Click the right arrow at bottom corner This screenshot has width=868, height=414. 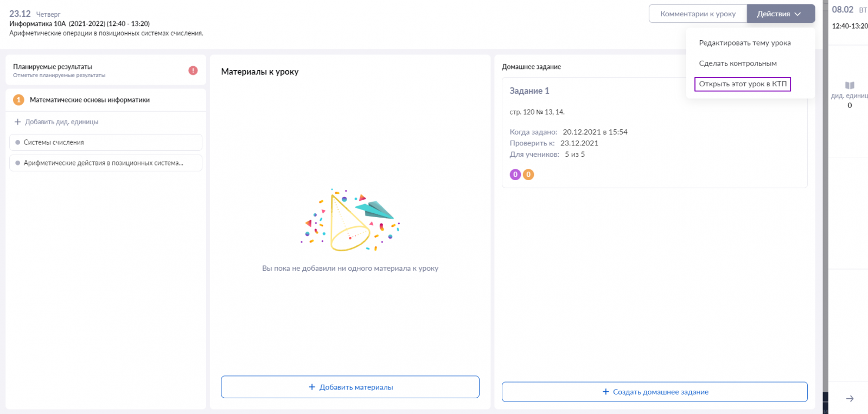click(850, 399)
